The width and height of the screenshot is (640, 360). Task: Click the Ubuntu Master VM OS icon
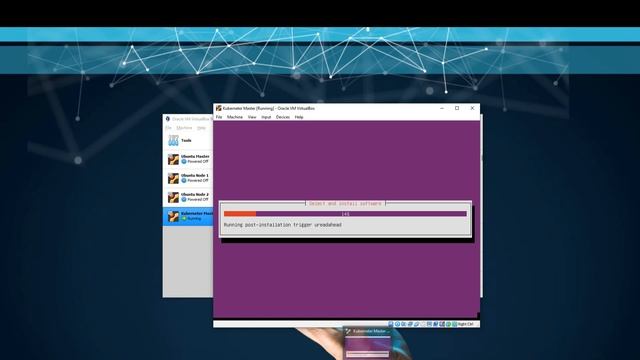click(x=173, y=159)
